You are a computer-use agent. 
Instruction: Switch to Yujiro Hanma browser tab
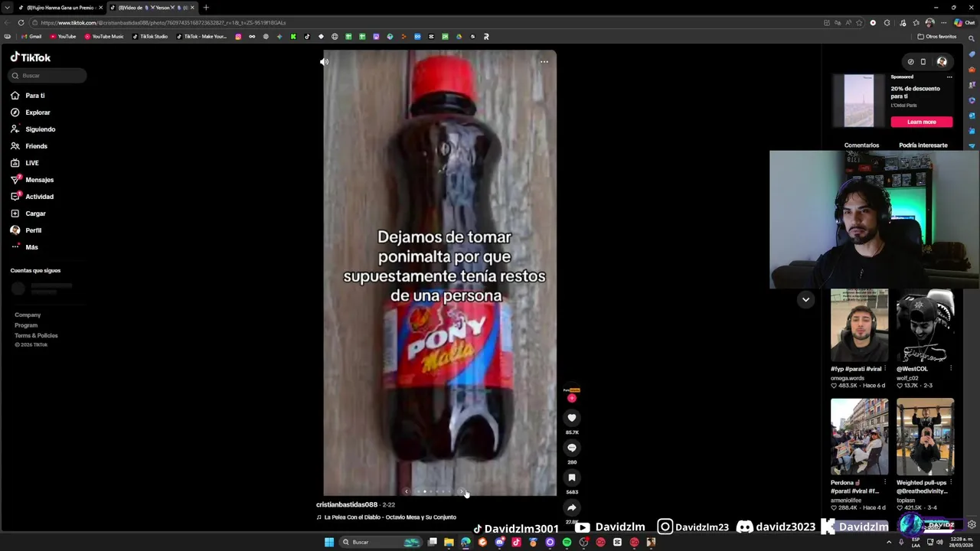[60, 8]
